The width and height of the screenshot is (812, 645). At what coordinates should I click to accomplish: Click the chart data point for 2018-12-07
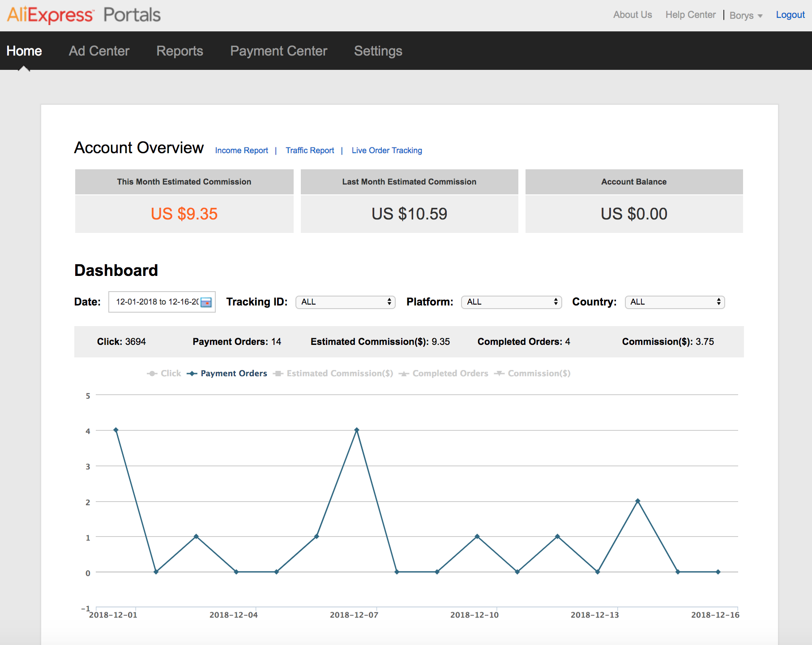click(x=357, y=430)
